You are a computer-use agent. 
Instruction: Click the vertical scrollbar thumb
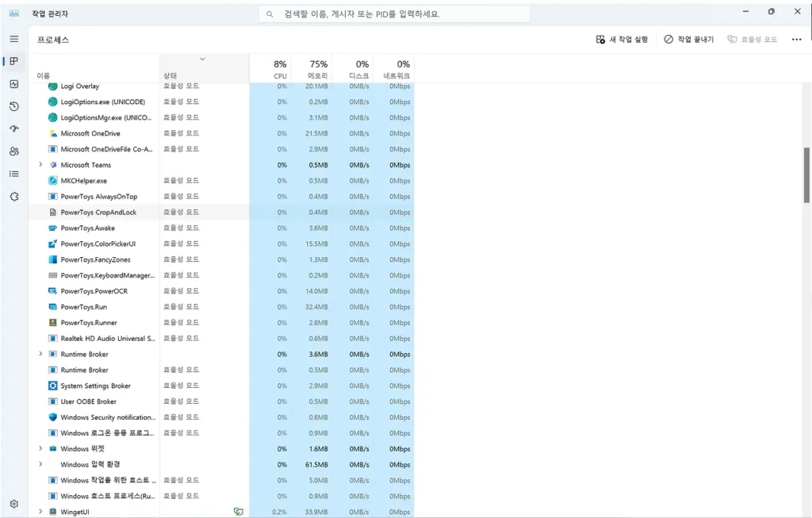tap(806, 175)
